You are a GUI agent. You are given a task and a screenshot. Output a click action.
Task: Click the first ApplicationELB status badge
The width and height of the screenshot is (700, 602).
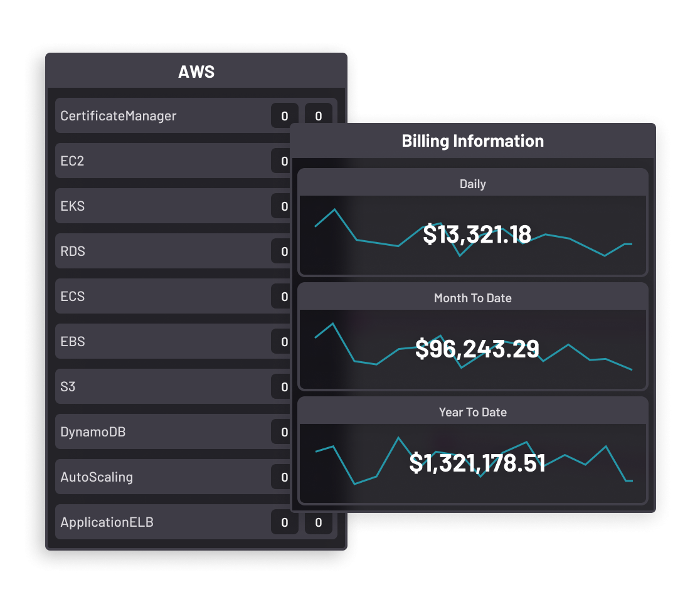click(284, 522)
